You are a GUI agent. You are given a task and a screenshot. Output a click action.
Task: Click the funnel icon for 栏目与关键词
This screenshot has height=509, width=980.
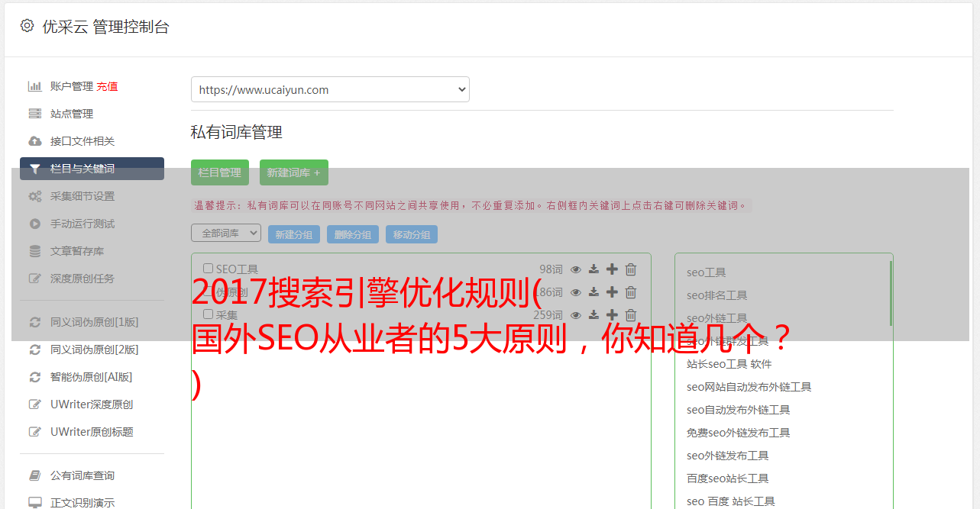pos(34,169)
